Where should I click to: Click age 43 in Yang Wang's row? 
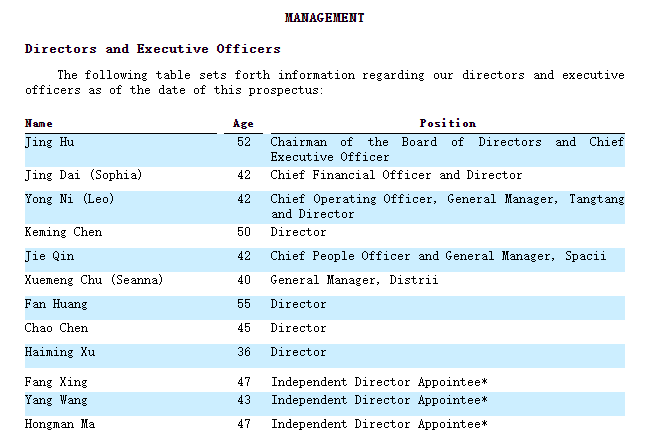[x=244, y=400]
